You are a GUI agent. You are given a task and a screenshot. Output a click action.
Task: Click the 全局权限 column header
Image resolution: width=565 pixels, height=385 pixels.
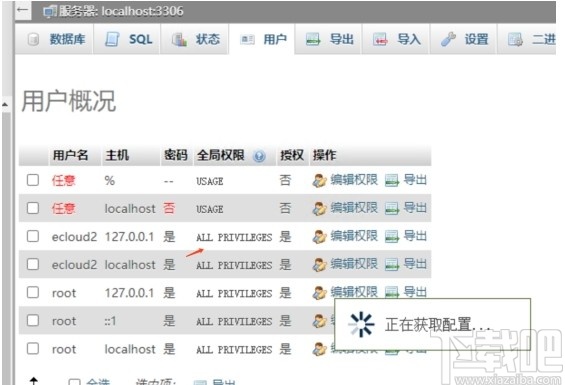tap(221, 155)
